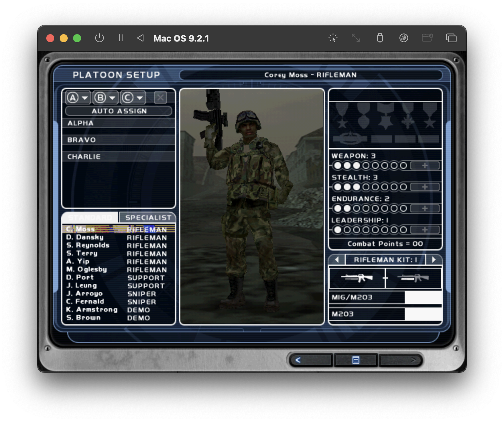This screenshot has height=422, width=504.
Task: Select soldier M. Oglesby
Action: [x=119, y=270]
